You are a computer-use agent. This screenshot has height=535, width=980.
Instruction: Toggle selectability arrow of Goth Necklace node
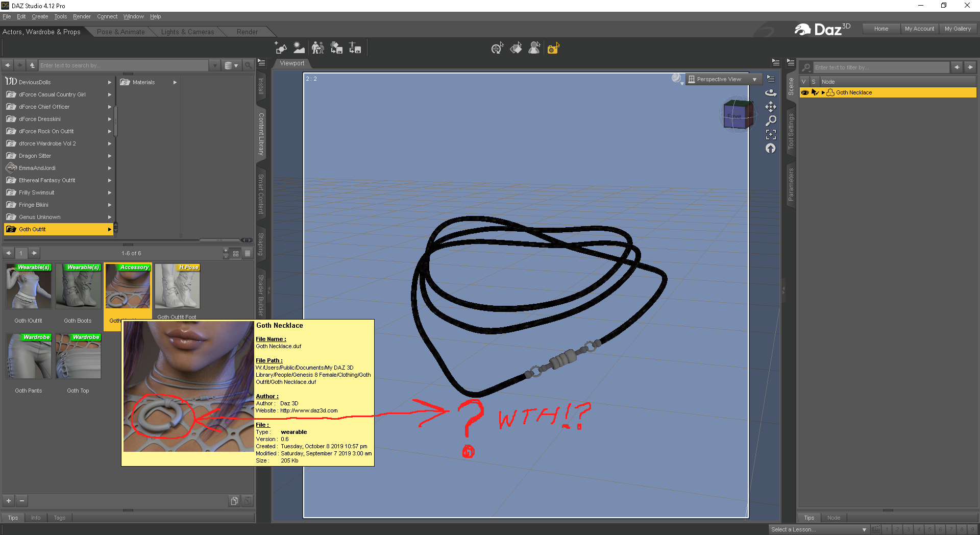pos(815,92)
